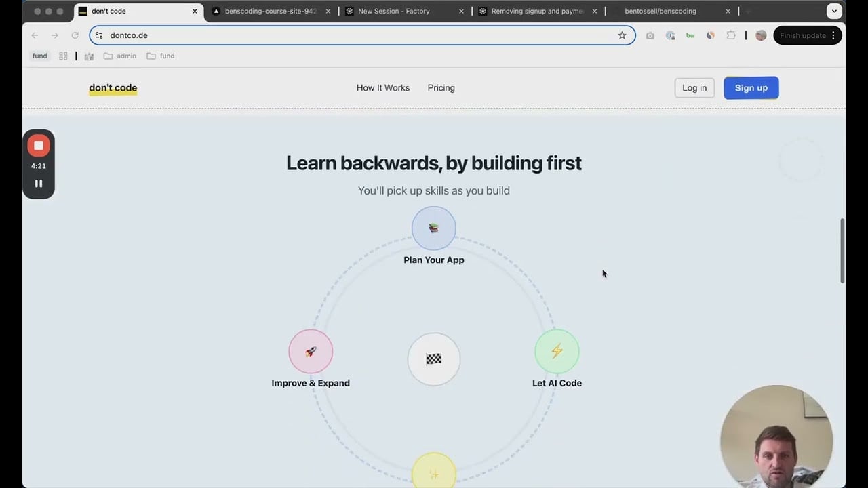Click the clock-like extension icon
Screen dimensions: 868x488
670,35
